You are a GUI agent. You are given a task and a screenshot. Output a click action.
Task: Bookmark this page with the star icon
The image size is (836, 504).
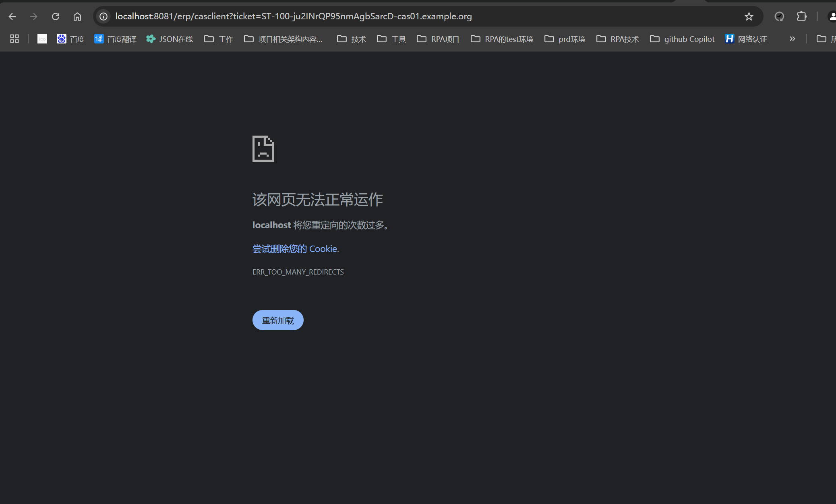749,17
